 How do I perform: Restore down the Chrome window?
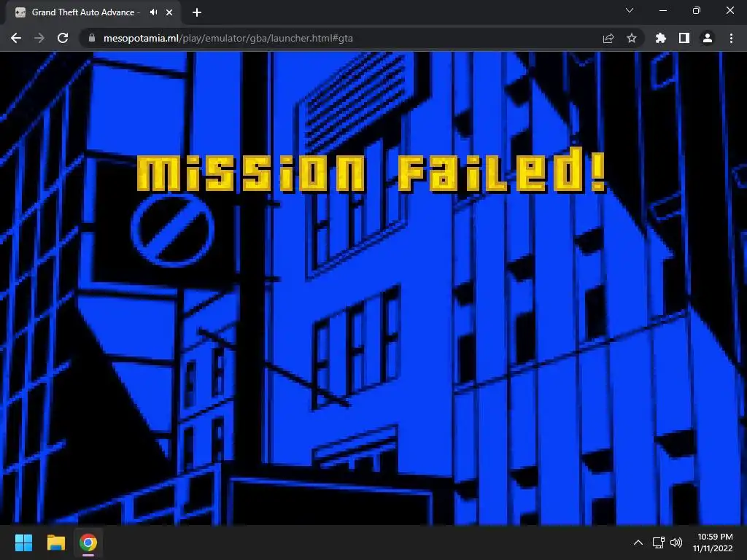(x=697, y=10)
